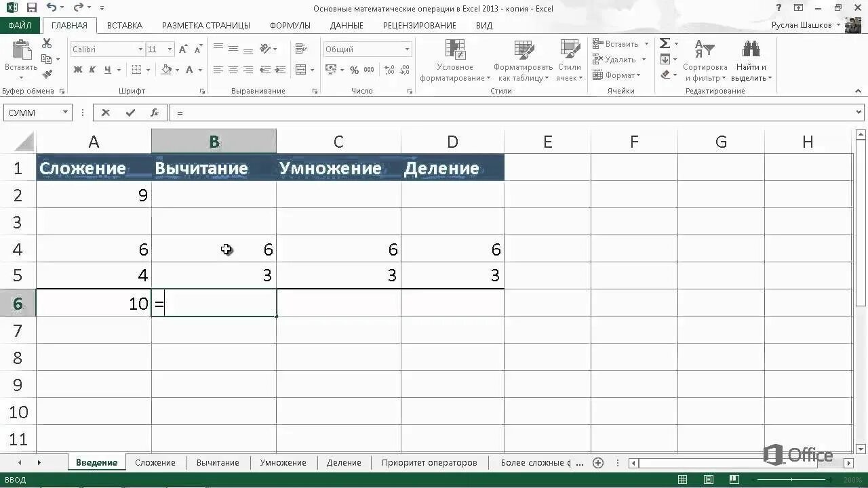
Task: Align text left
Action: (x=218, y=70)
